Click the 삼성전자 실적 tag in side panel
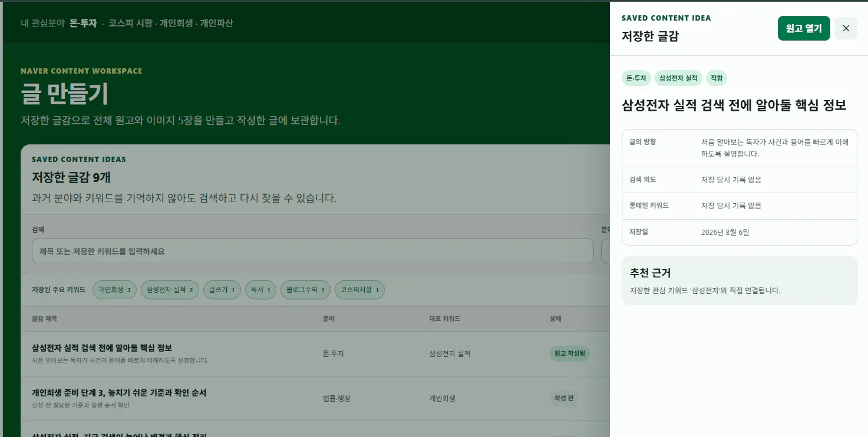868x437 pixels. [678, 78]
